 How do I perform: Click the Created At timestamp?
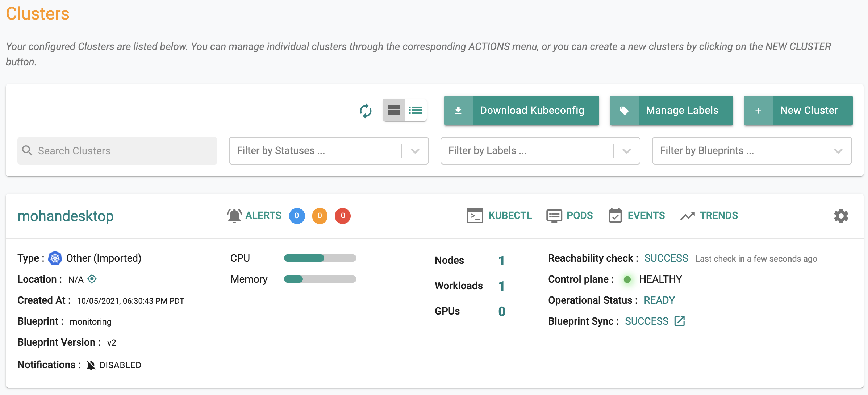pos(130,301)
